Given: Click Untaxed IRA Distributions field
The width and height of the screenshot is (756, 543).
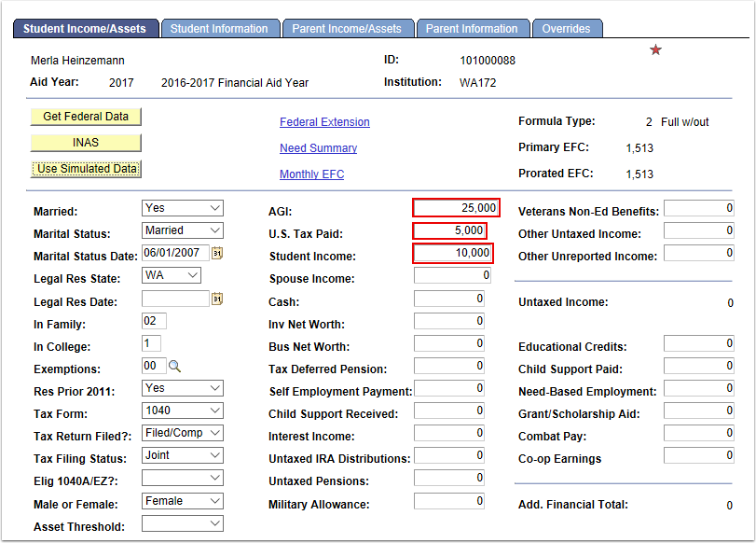Looking at the screenshot, I should pos(449,455).
